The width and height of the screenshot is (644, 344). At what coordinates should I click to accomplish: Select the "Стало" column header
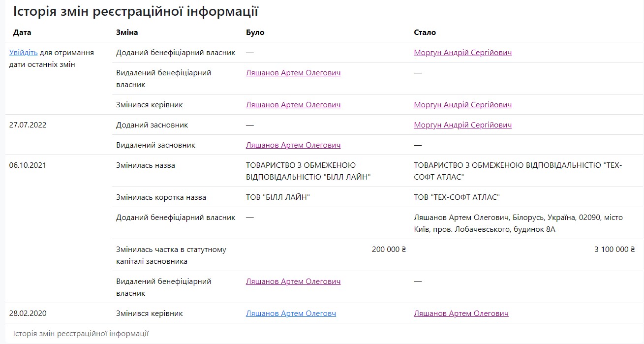tap(425, 32)
